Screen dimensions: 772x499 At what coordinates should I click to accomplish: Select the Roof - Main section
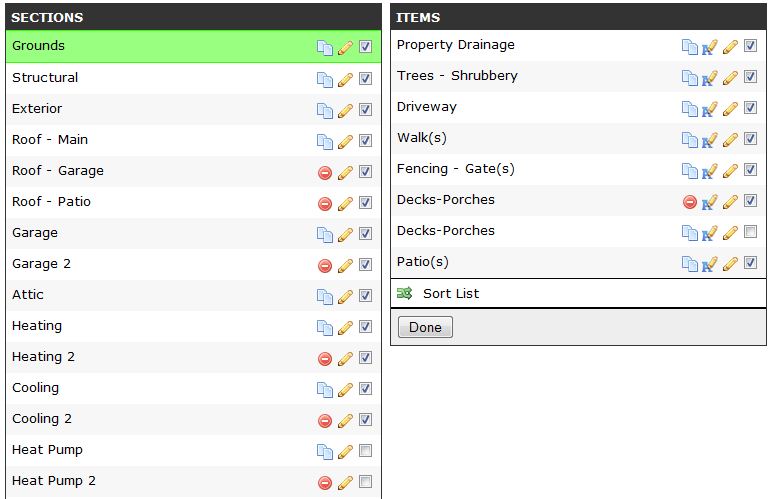tap(193, 140)
